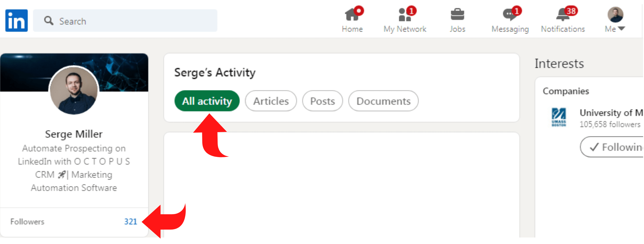Click the University of Massachusetts Boston logo
Screen dimensions: 644x244
559,117
